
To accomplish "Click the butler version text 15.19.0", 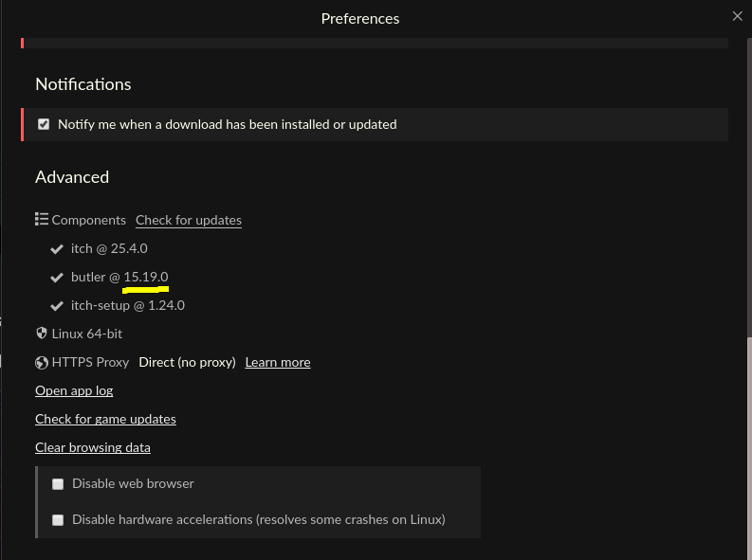I will [146, 277].
